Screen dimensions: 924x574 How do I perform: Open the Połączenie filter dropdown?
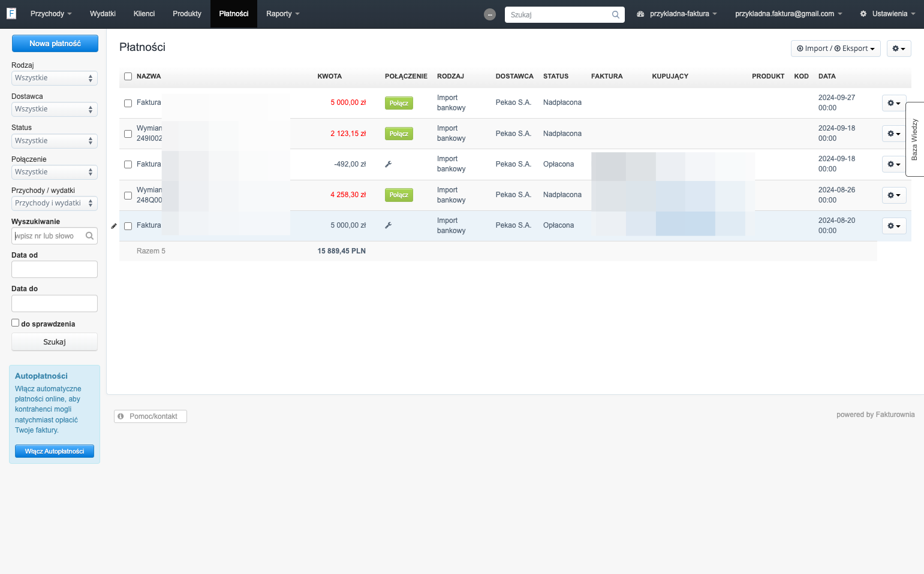pos(55,172)
